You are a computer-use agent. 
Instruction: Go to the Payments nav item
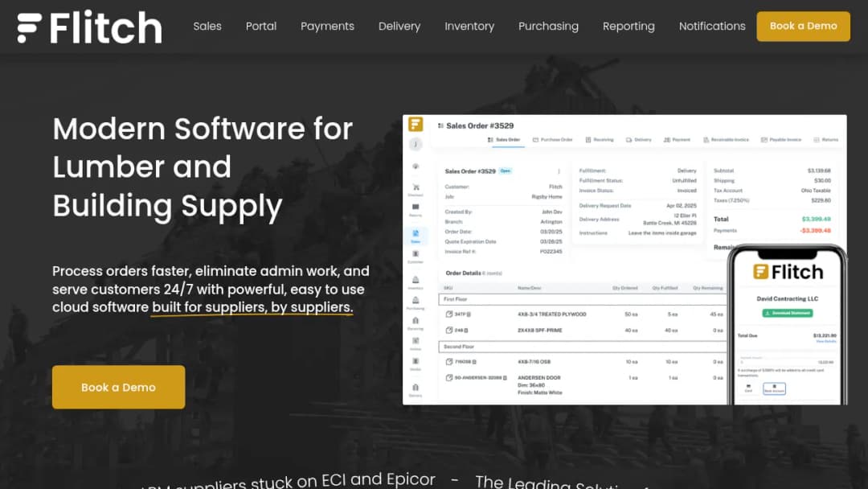[327, 26]
